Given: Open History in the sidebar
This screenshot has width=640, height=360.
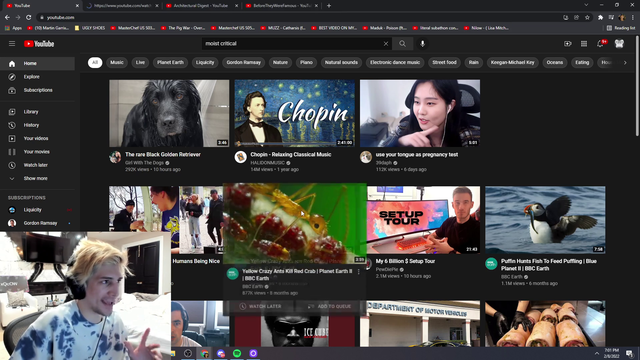Looking at the screenshot, I should coord(38,125).
